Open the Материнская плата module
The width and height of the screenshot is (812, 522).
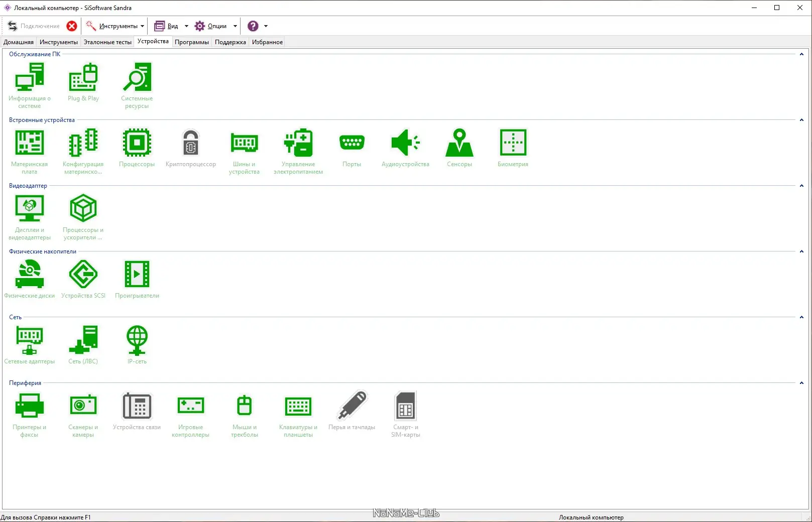(30, 151)
